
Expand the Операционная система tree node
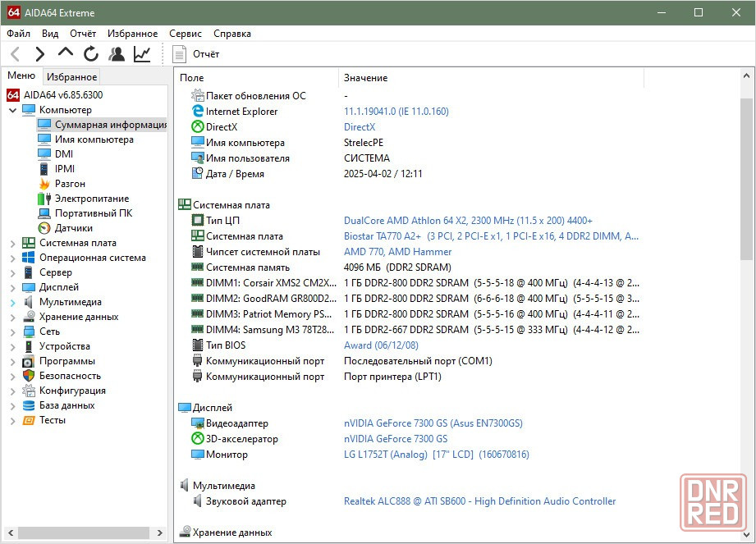(x=12, y=258)
